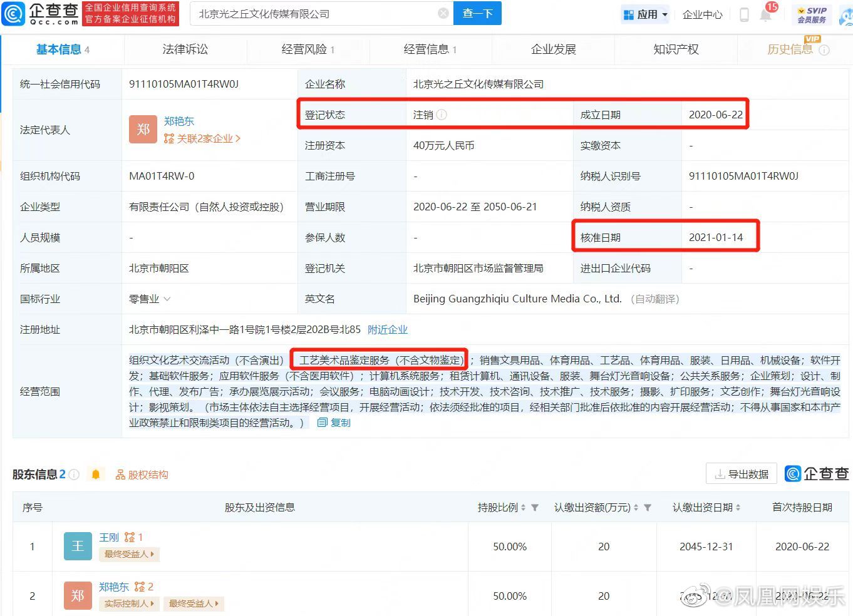853x616 pixels.
Task: Open 企业中心 enterprise center
Action: [x=703, y=14]
